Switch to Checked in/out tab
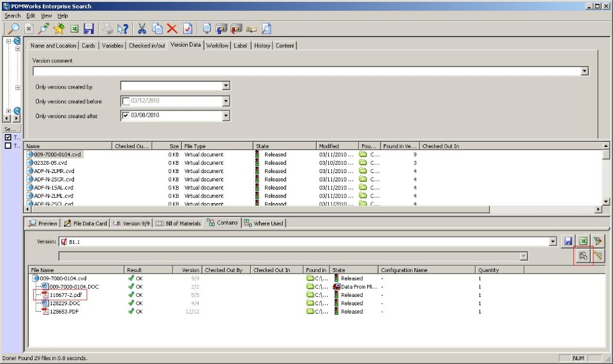This screenshot has height=364, width=613. (147, 46)
